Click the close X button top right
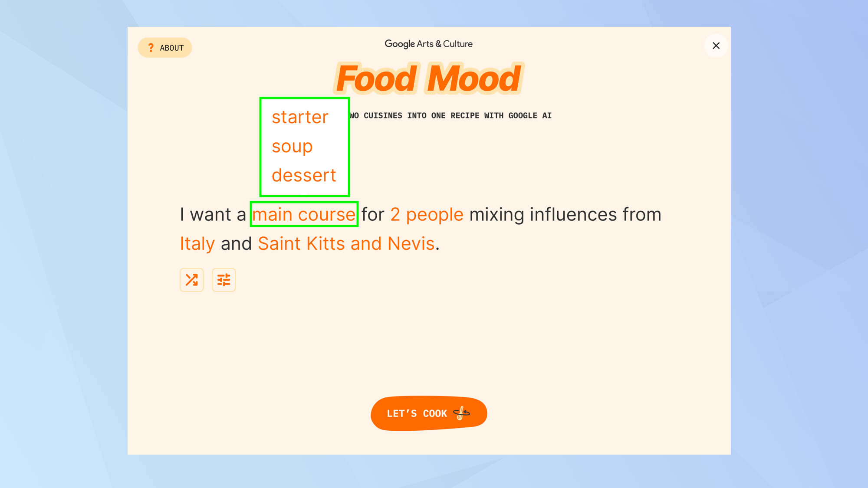This screenshot has width=868, height=488. click(x=715, y=46)
